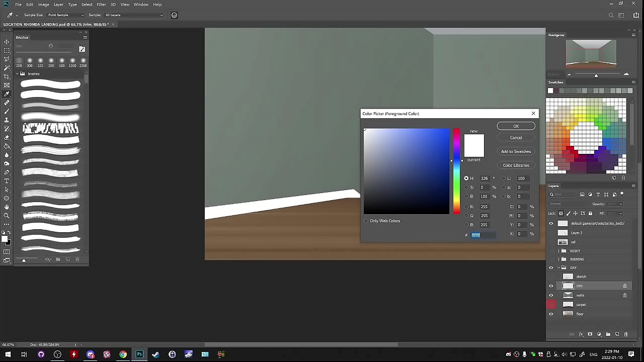Screen dimensions: 644x362
Task: Select the S: saturation radio button
Action: pos(466,188)
